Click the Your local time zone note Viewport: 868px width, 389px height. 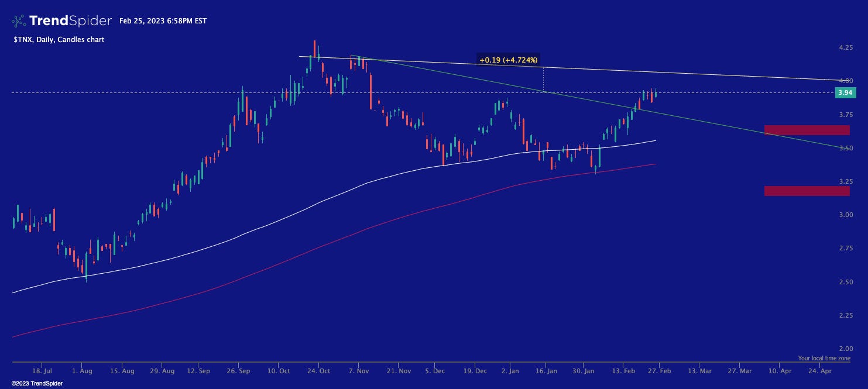[x=824, y=358]
